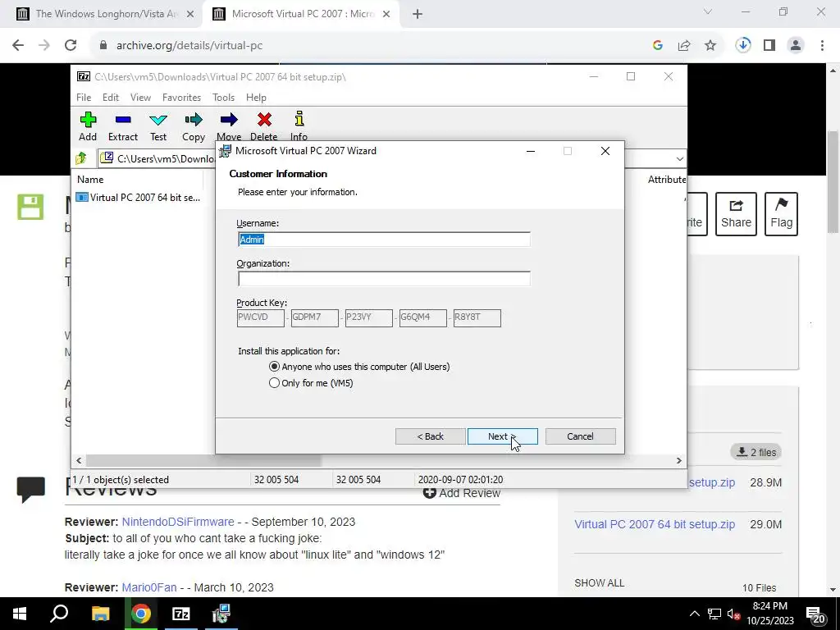The image size is (840, 630).
Task: Open the Chrome download indicator icon
Action: pyautogui.click(x=742, y=45)
